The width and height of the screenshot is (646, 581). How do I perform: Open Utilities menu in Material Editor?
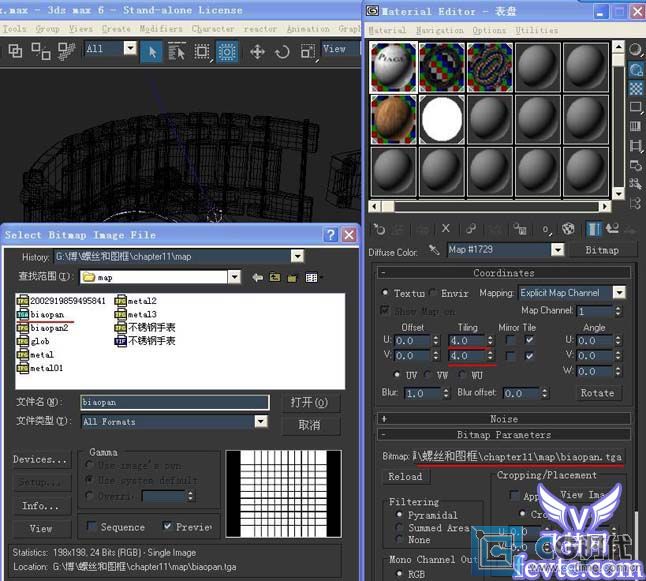(x=536, y=30)
